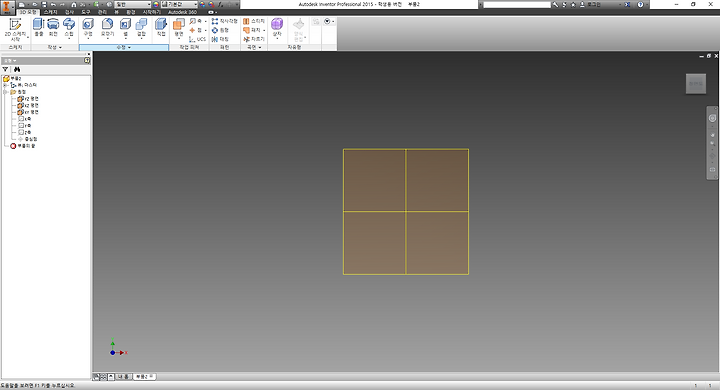Select the Extrude (돌출) tool
The width and height of the screenshot is (720, 390).
click(x=39, y=28)
